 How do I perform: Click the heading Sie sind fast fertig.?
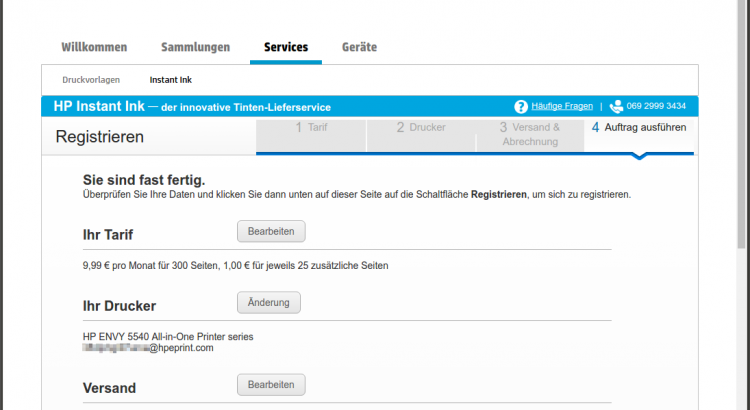[144, 180]
